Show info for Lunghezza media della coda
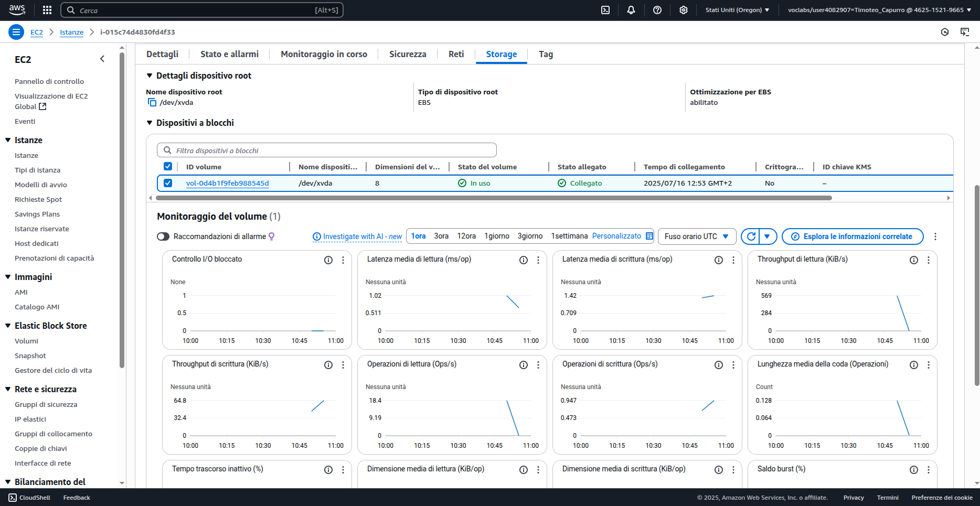The width and height of the screenshot is (980, 506). tap(914, 365)
